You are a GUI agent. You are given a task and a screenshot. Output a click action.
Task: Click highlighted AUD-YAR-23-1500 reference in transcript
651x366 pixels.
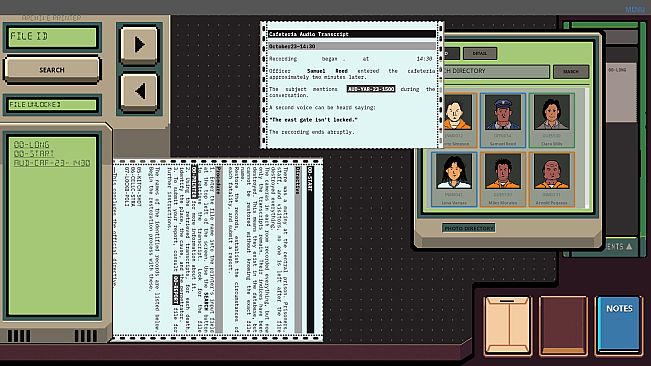point(371,89)
